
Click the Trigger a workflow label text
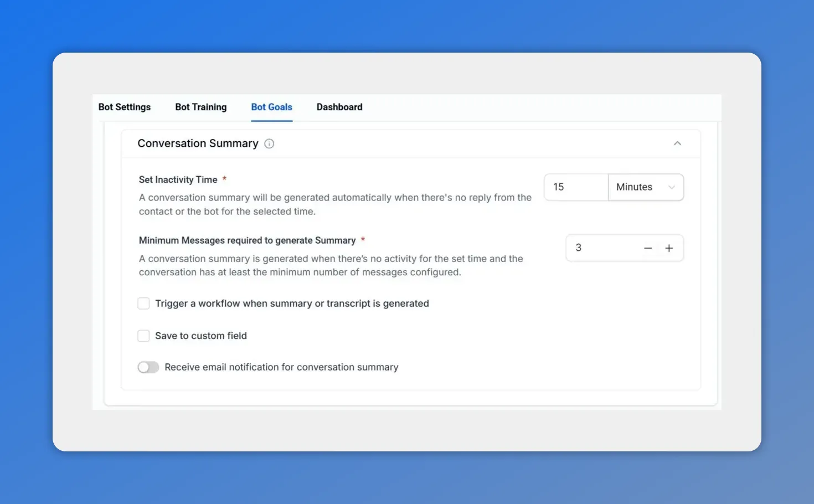(292, 303)
